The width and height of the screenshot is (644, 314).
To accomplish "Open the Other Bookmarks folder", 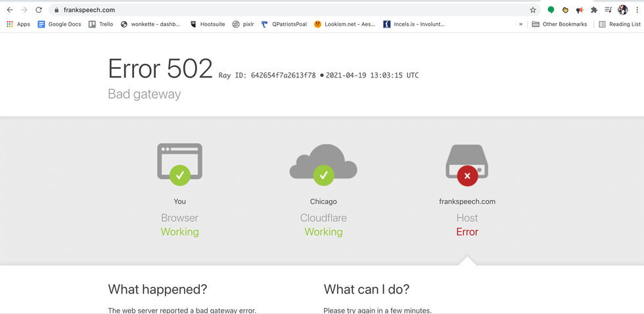I will point(559,24).
